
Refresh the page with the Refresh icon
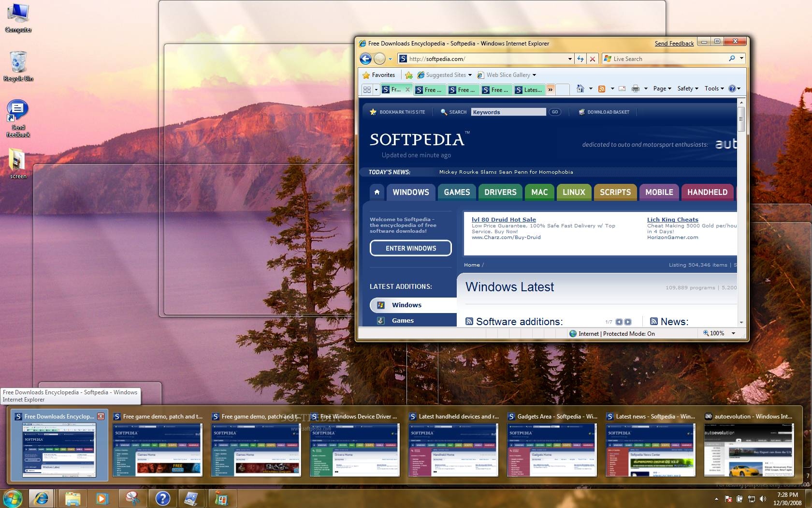click(x=580, y=59)
